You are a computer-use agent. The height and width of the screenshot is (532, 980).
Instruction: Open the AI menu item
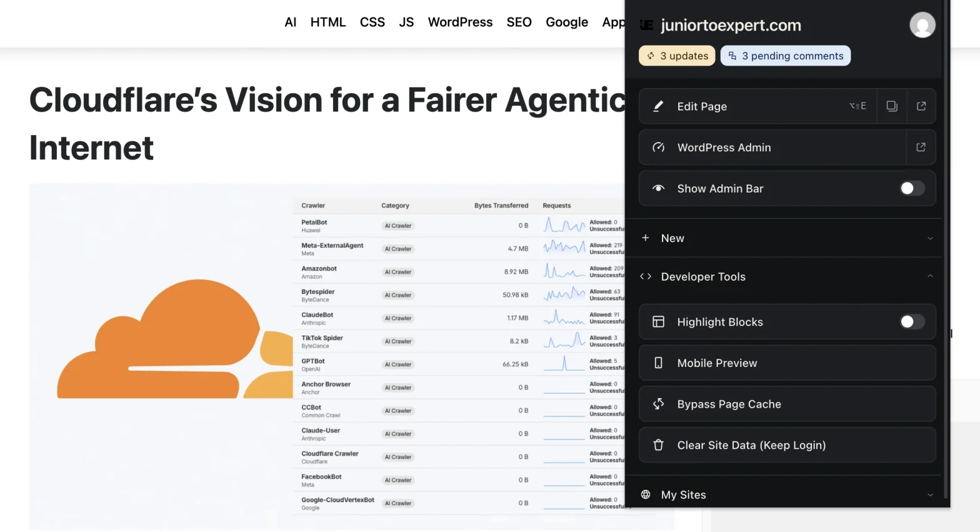coord(290,23)
